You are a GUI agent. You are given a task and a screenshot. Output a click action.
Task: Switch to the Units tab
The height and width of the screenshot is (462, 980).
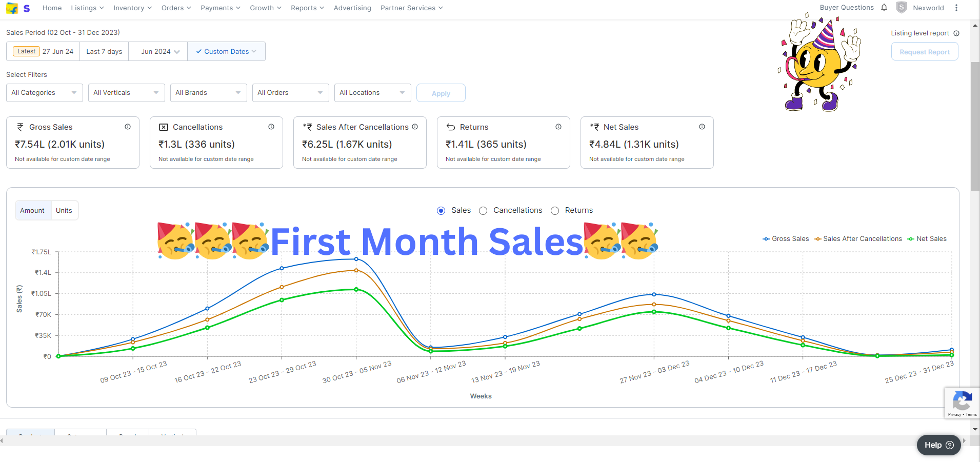[64, 211]
